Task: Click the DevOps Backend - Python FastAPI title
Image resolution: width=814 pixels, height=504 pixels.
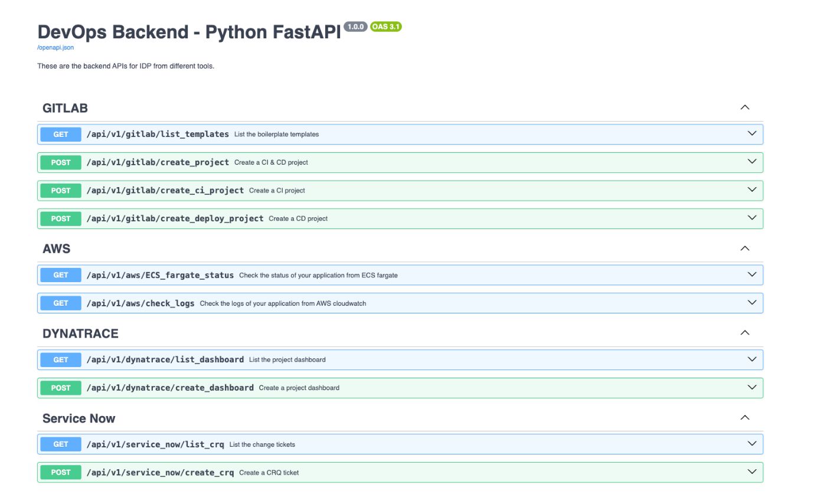Action: (x=189, y=32)
